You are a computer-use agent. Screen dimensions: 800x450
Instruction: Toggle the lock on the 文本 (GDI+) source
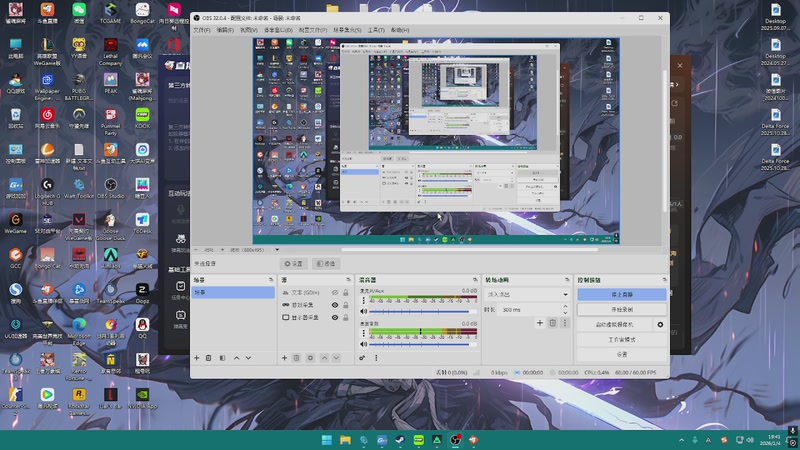(346, 292)
